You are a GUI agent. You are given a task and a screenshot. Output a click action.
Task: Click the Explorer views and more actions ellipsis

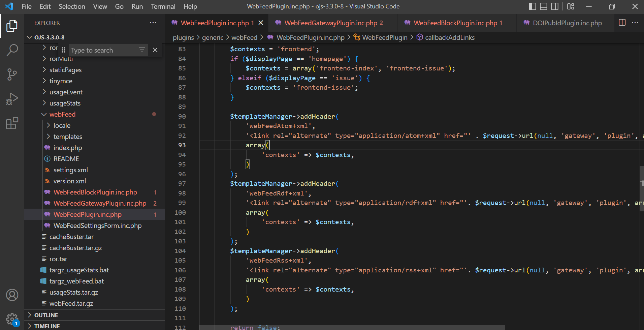(153, 23)
